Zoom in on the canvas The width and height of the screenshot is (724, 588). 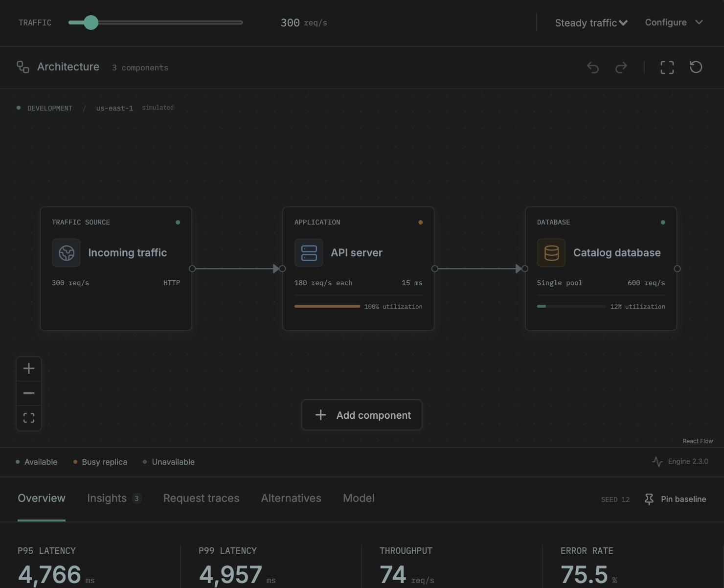coord(29,368)
